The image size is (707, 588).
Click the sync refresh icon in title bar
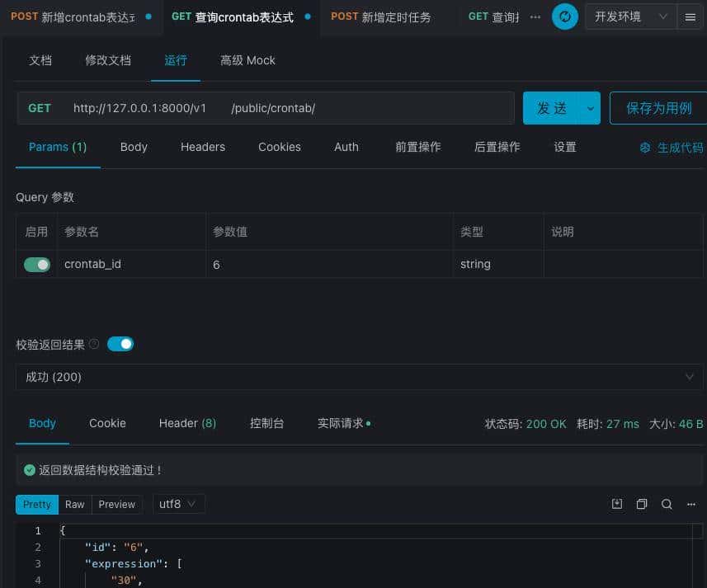click(x=565, y=16)
